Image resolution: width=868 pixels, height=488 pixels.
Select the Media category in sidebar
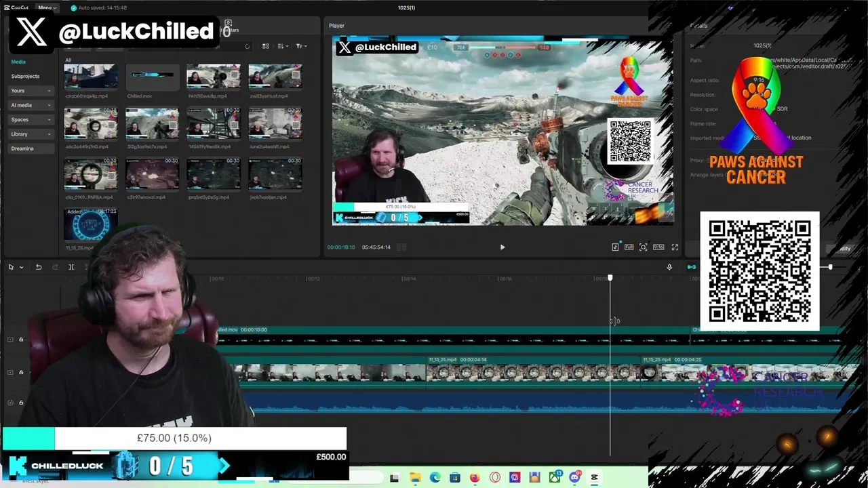[x=18, y=62]
